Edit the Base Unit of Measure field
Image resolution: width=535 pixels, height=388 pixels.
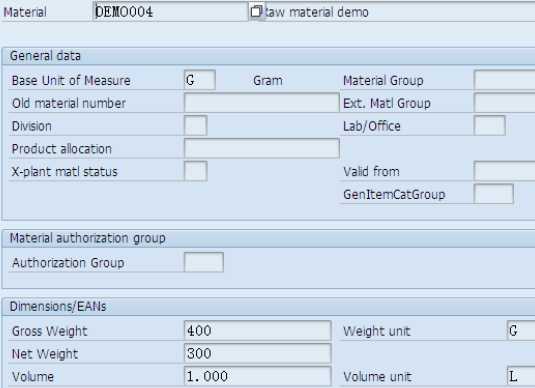(x=200, y=80)
